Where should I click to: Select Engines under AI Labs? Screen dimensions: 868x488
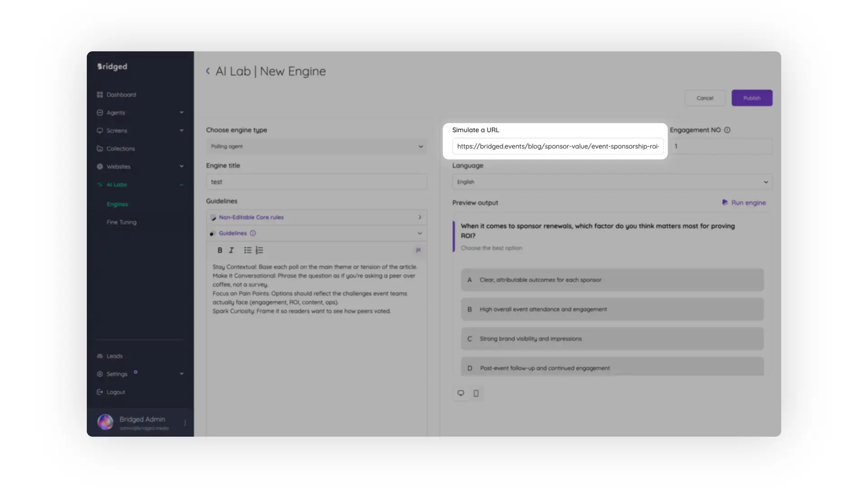coord(117,204)
